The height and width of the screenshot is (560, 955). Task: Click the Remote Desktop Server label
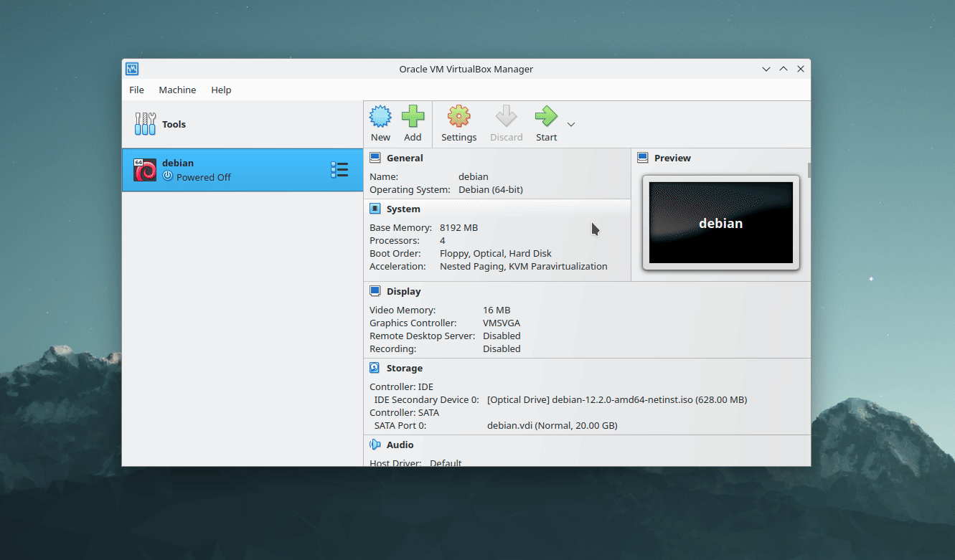click(x=422, y=336)
